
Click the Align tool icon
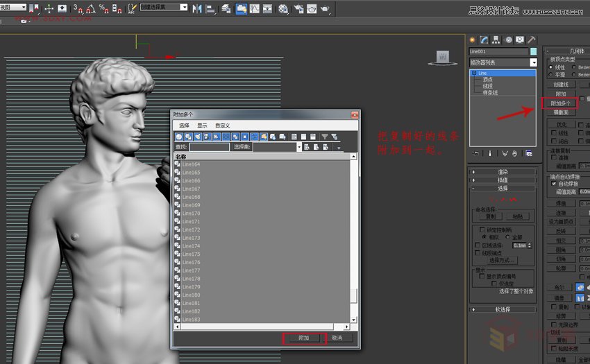[x=210, y=8]
